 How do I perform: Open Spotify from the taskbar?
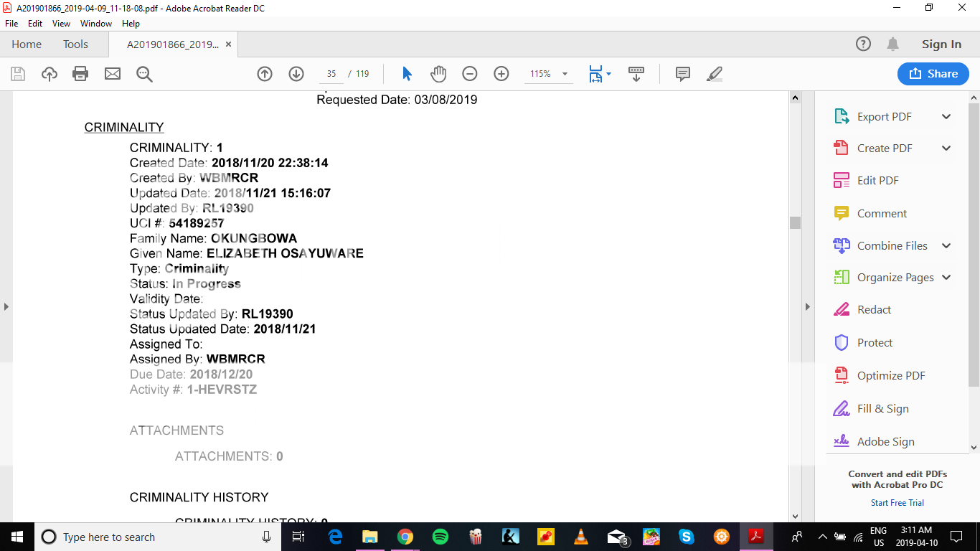[440, 537]
